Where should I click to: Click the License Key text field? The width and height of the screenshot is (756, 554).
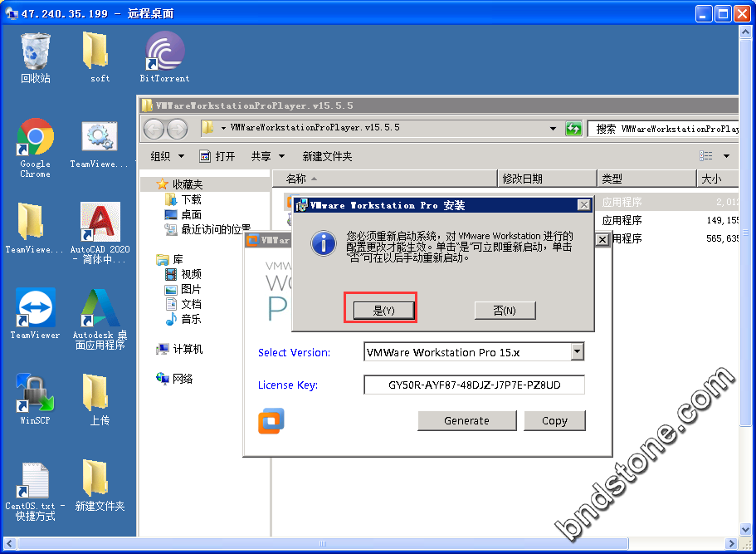click(x=474, y=385)
